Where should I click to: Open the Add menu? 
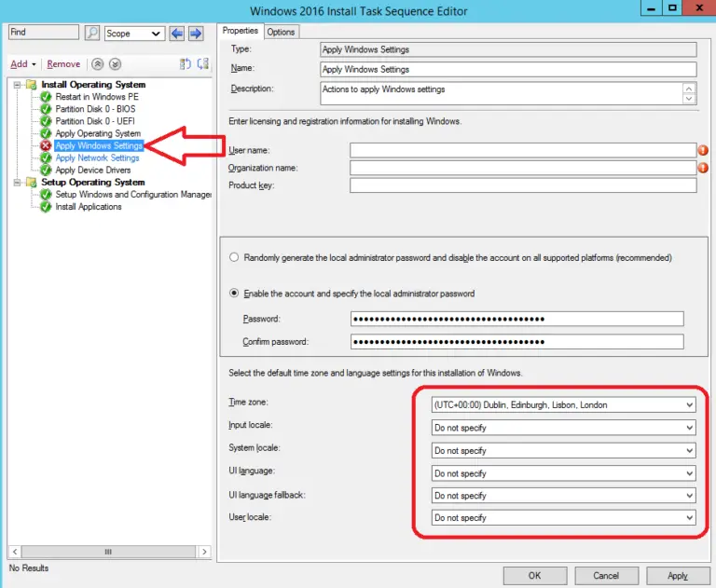pos(22,64)
